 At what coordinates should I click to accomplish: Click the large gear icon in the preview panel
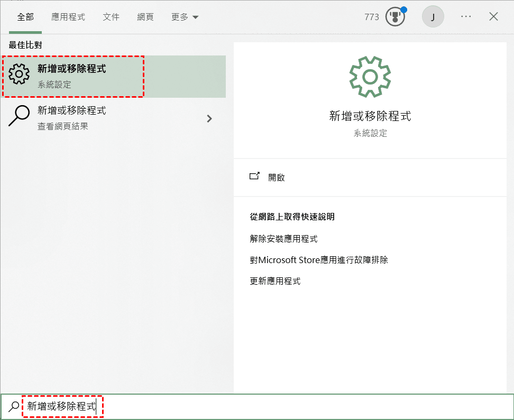[370, 76]
